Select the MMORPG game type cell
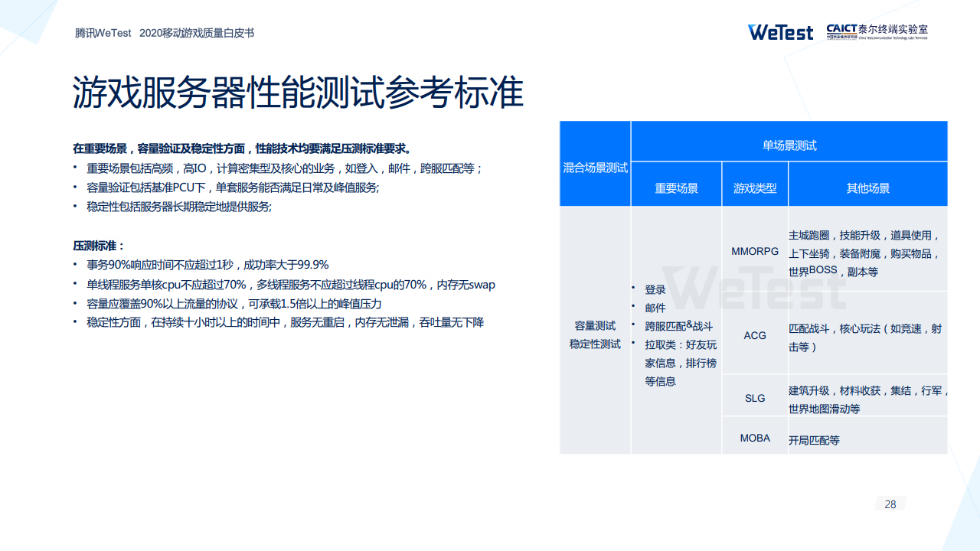Viewport: 980px width, 551px height. [x=755, y=251]
